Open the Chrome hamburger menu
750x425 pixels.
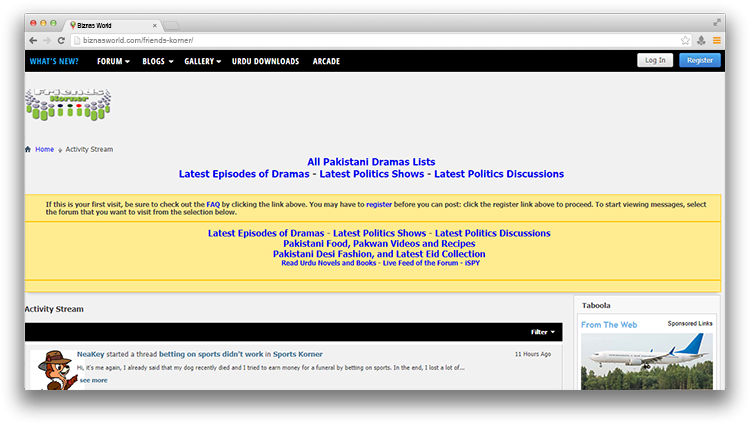[x=716, y=40]
